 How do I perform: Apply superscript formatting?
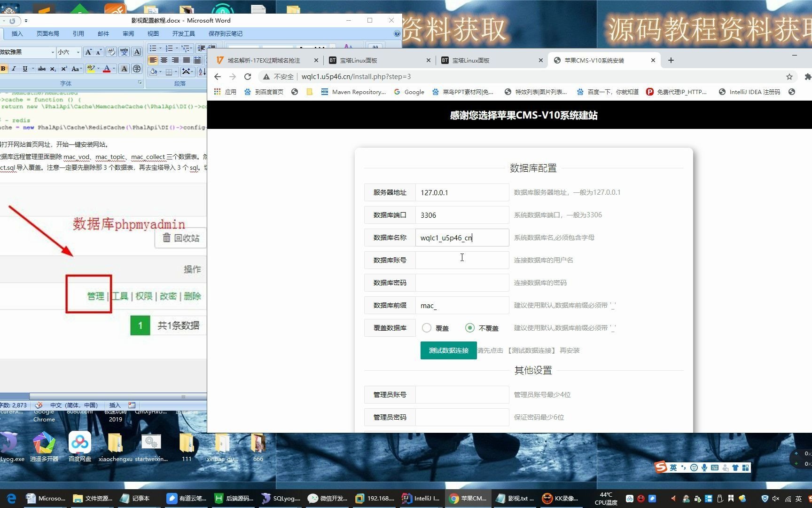tap(64, 69)
